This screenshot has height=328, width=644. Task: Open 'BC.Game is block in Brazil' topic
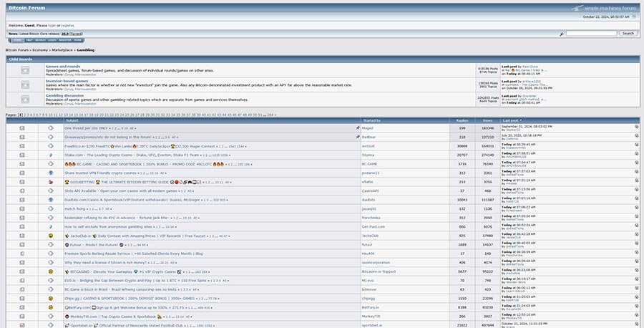pyautogui.click(x=120, y=289)
